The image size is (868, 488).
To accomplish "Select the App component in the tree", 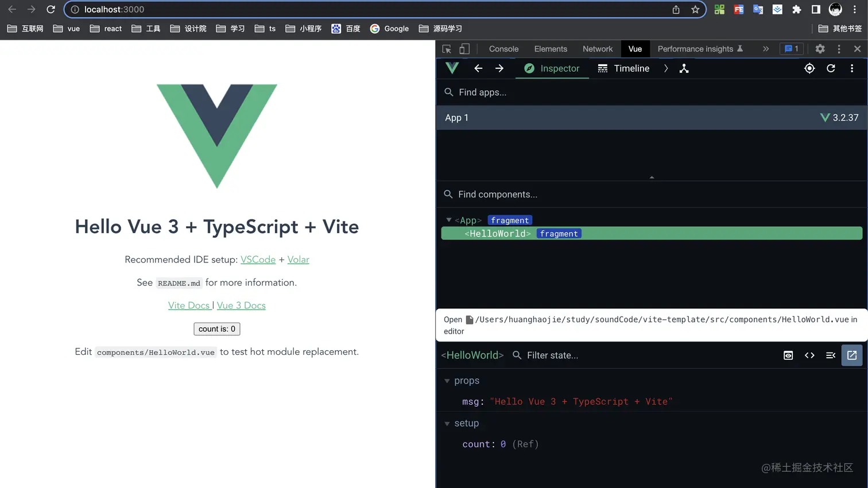I will click(x=468, y=220).
